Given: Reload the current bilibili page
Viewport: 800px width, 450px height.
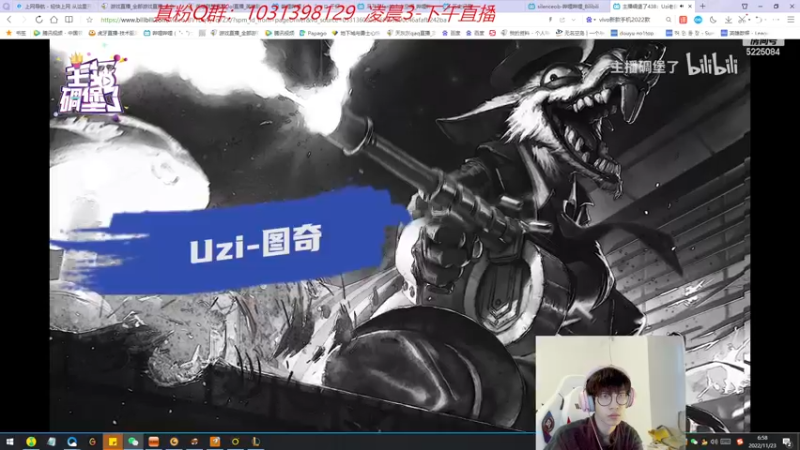Looking at the screenshot, I should click(39, 19).
